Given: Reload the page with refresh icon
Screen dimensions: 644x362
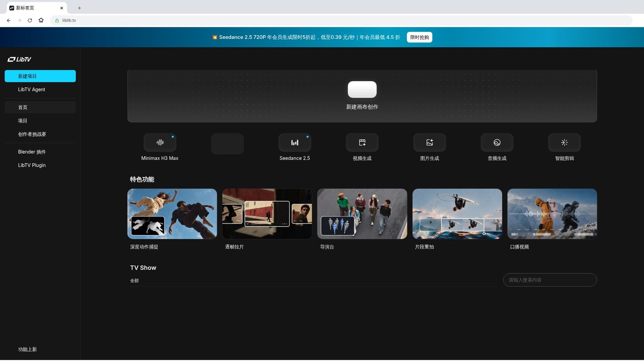Looking at the screenshot, I should click(x=30, y=20).
